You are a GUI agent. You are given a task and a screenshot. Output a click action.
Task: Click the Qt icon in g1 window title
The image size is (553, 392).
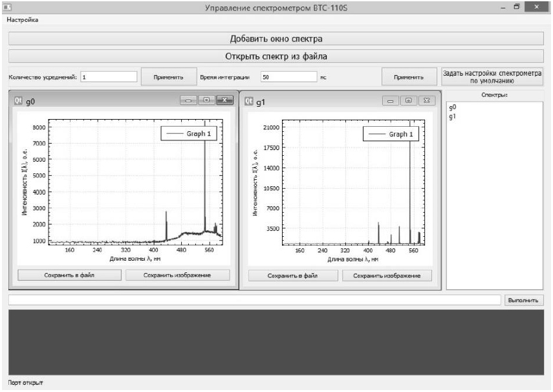[248, 101]
